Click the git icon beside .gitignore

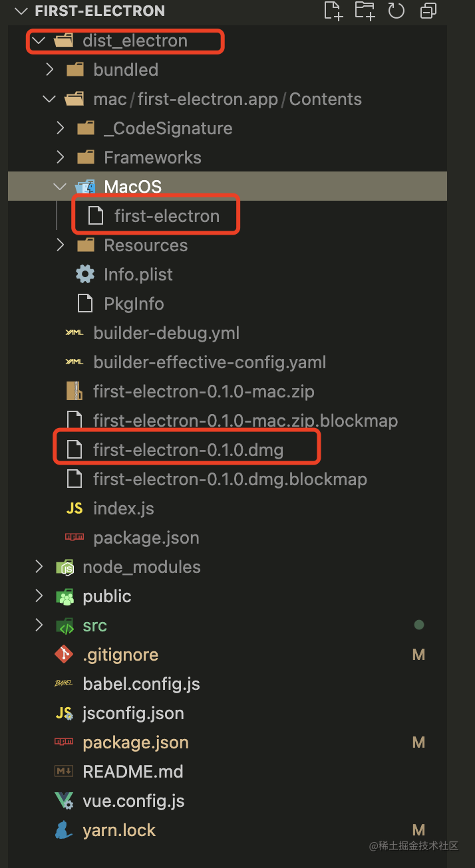click(x=64, y=654)
